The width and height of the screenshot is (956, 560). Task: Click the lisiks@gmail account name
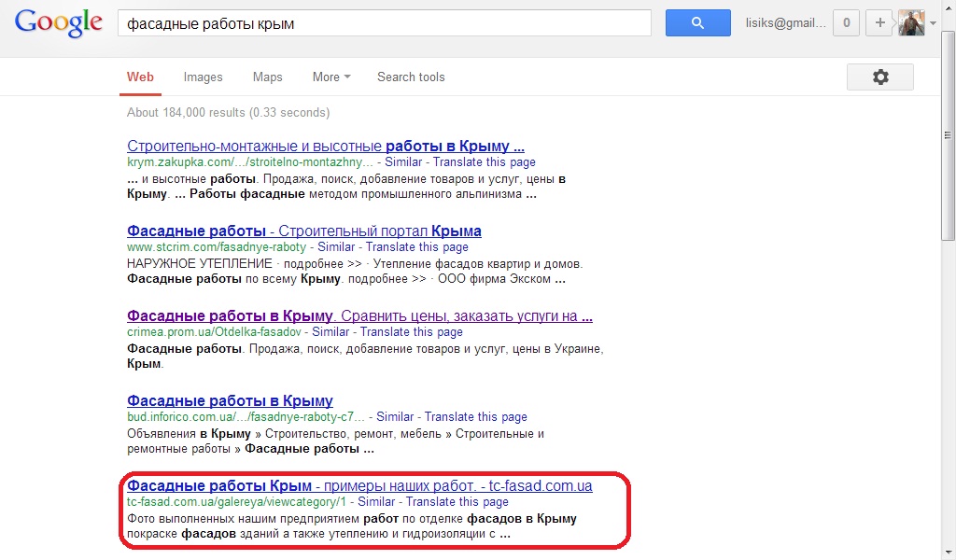785,23
